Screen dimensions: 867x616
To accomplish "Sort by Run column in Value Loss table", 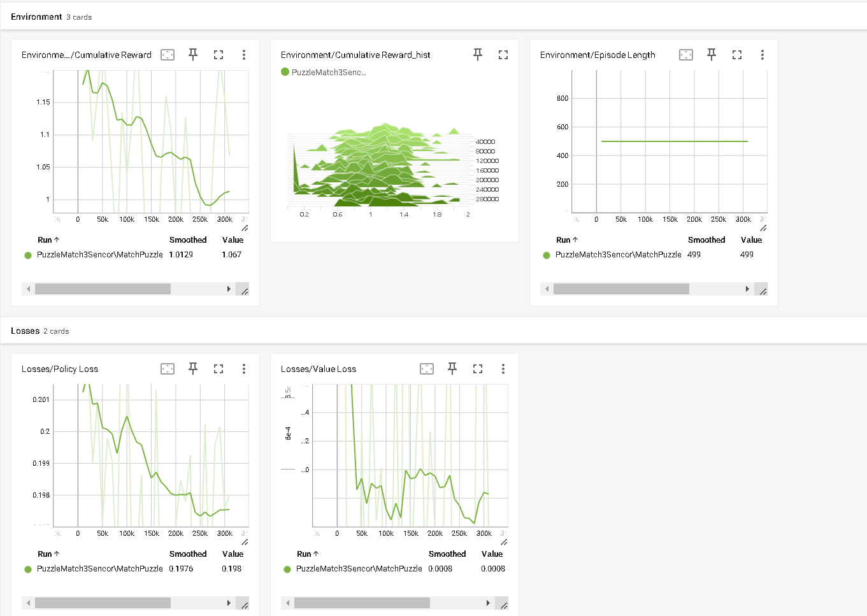I will coord(308,554).
